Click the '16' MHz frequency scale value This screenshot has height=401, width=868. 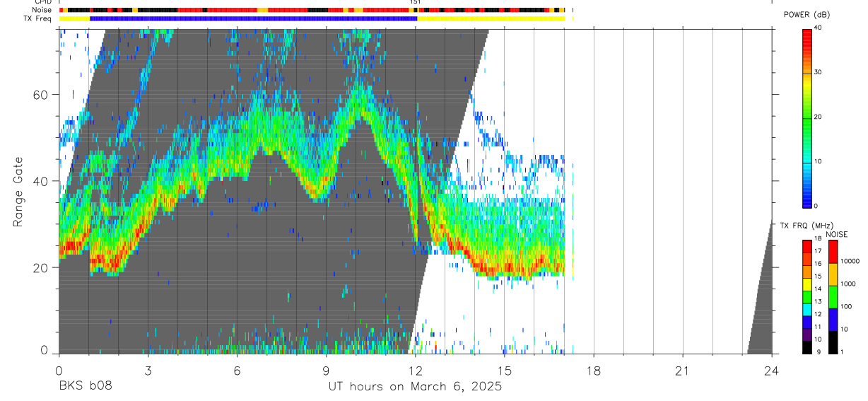click(819, 265)
